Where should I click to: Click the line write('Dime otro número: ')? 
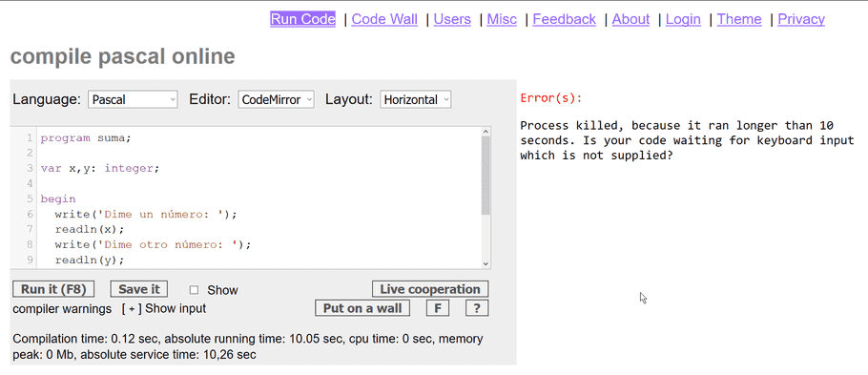tap(153, 244)
